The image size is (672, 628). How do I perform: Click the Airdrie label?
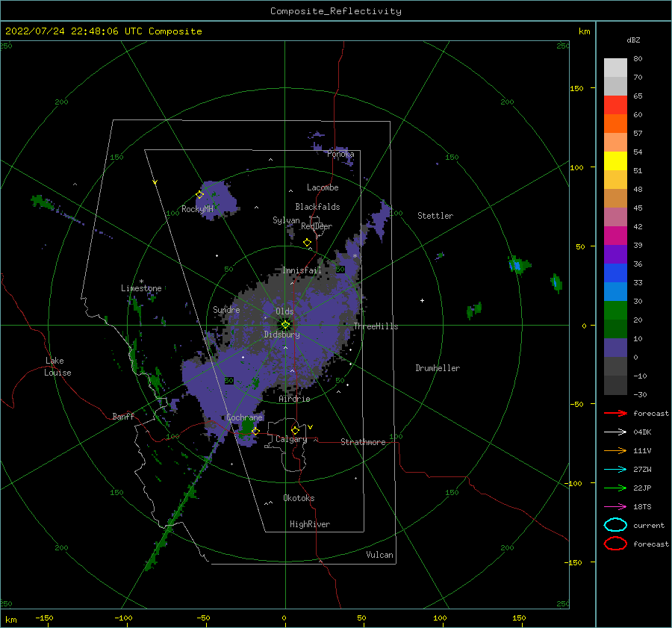294,399
